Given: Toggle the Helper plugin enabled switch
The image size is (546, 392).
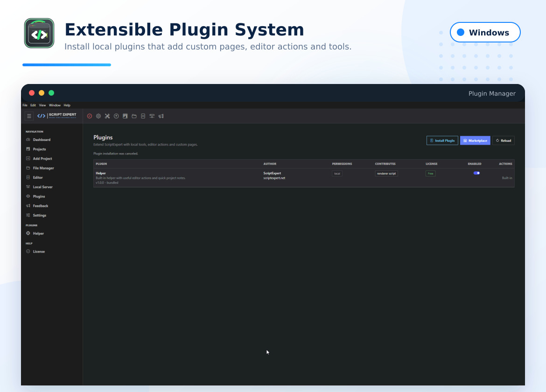Looking at the screenshot, I should pyautogui.click(x=477, y=173).
